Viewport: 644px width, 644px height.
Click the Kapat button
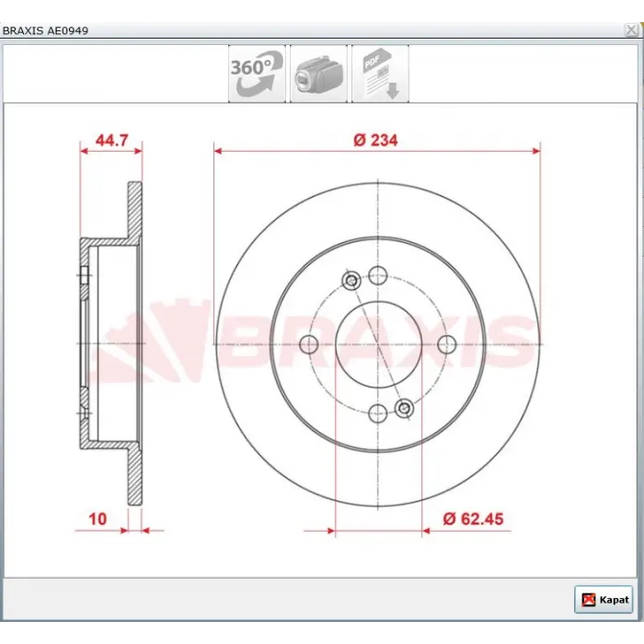(x=604, y=600)
